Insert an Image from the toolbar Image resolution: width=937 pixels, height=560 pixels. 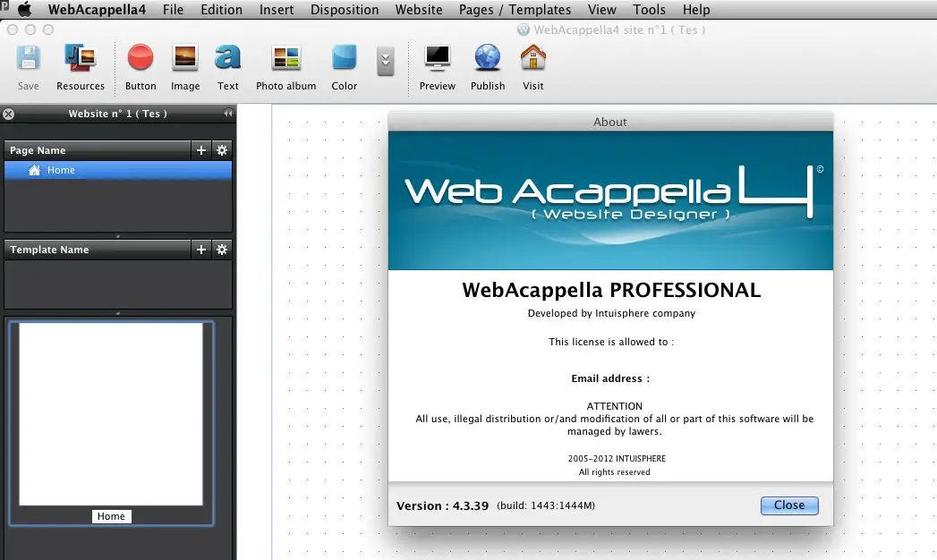(x=185, y=67)
